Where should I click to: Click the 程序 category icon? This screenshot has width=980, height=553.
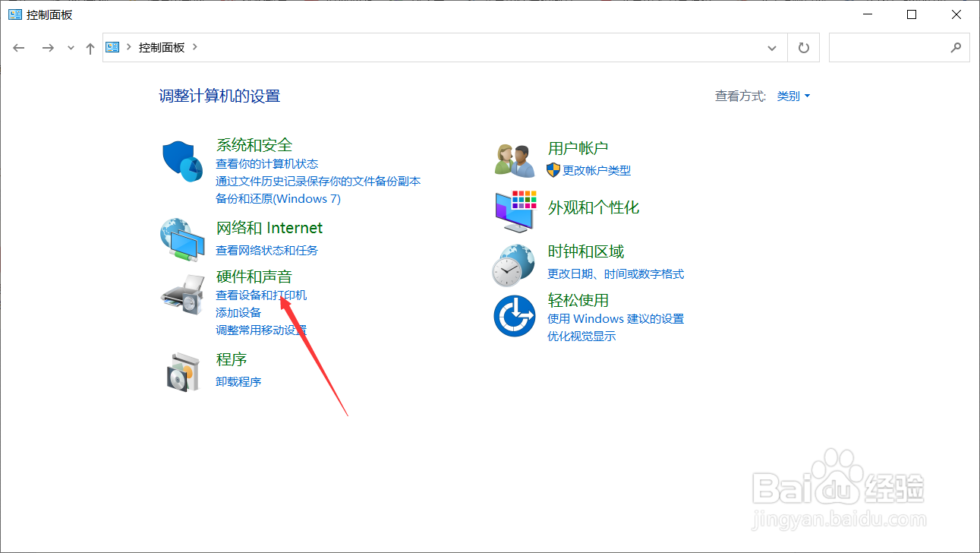point(181,371)
